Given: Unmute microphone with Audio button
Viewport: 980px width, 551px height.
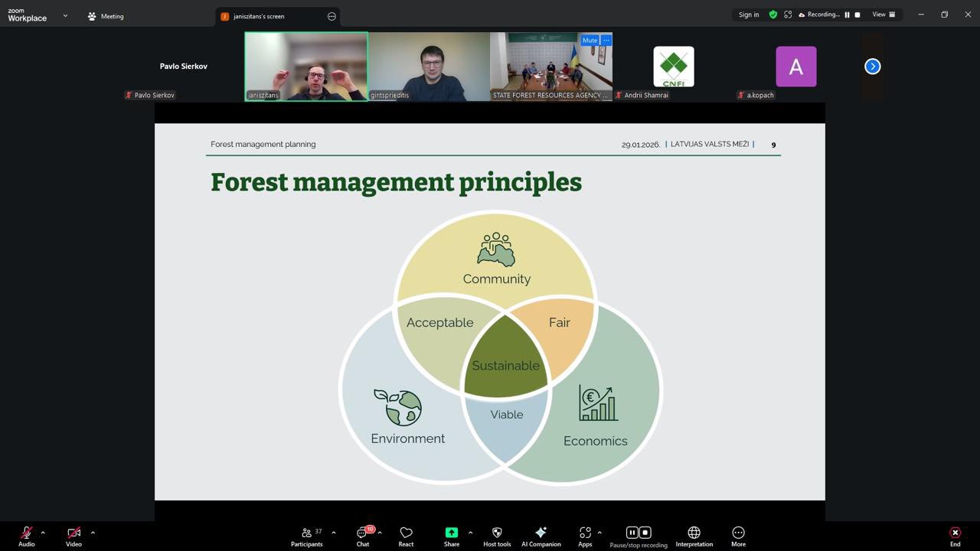Looking at the screenshot, I should click(x=27, y=536).
